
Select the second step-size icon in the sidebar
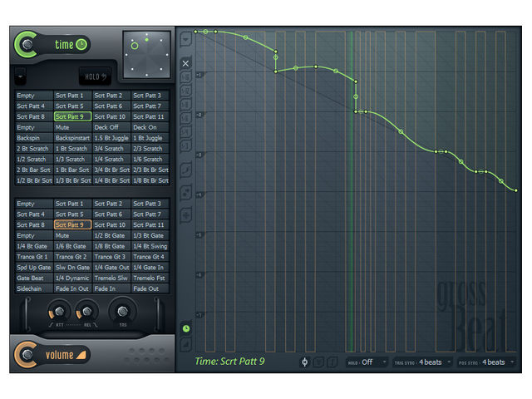(x=185, y=91)
